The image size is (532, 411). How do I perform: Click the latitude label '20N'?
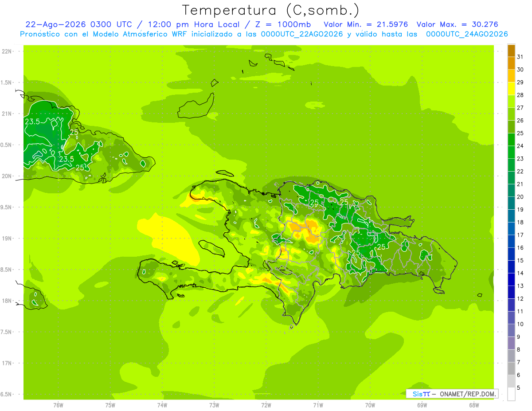pyautogui.click(x=7, y=176)
